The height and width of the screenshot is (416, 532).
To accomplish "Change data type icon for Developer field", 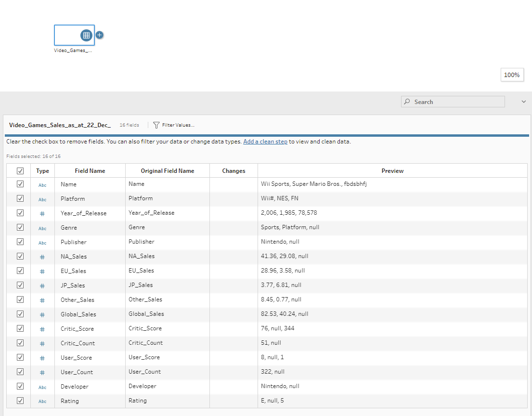I will pos(42,387).
